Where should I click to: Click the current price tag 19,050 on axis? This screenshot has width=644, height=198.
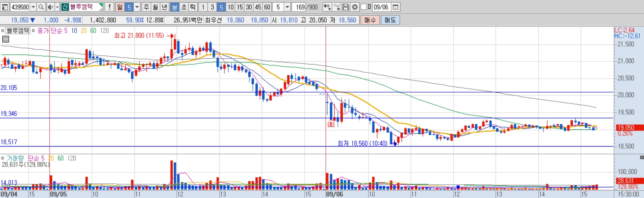pos(629,127)
